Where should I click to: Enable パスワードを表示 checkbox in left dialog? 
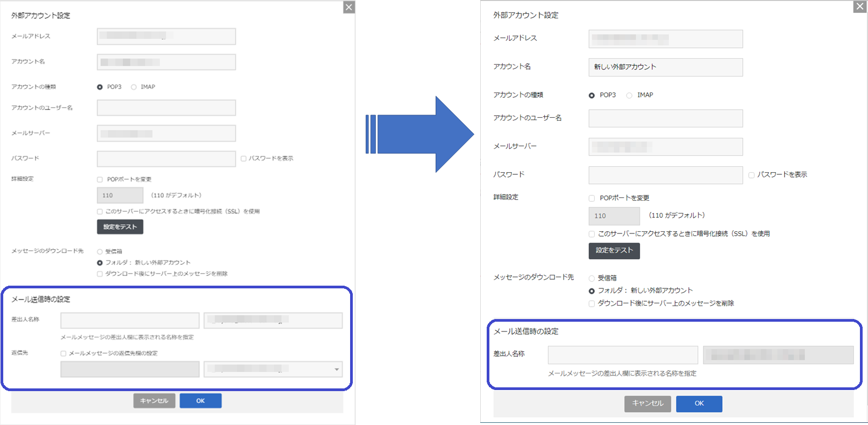coord(244,159)
